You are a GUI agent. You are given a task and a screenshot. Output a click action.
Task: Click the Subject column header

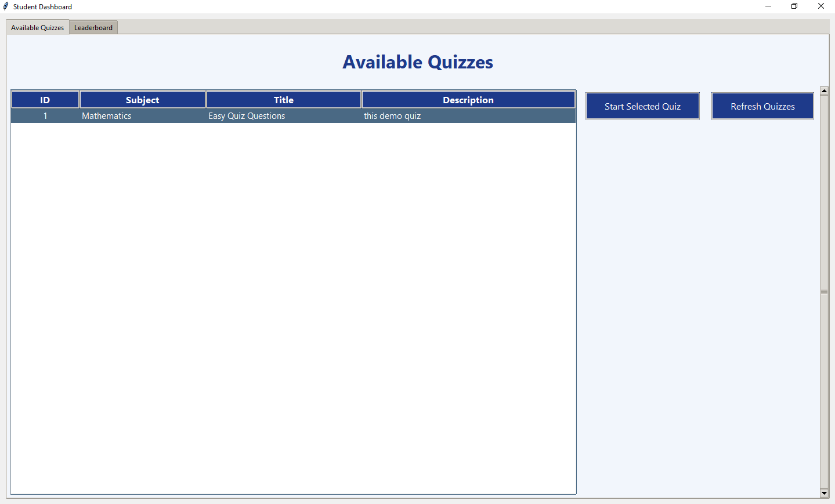[x=142, y=99]
